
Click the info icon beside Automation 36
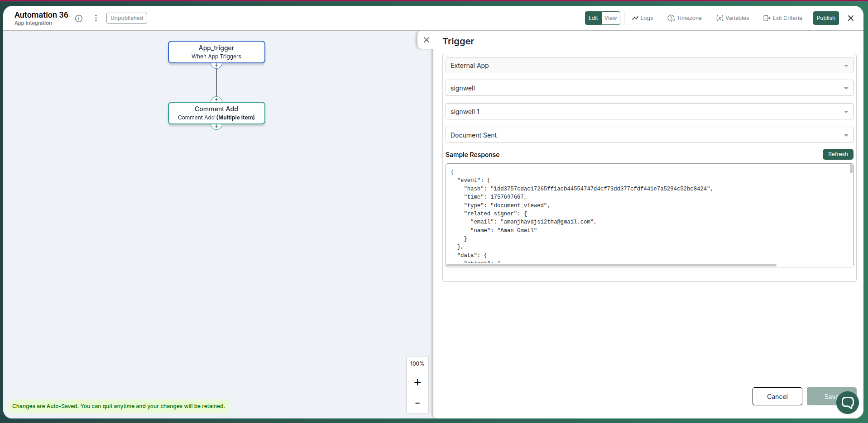[79, 19]
